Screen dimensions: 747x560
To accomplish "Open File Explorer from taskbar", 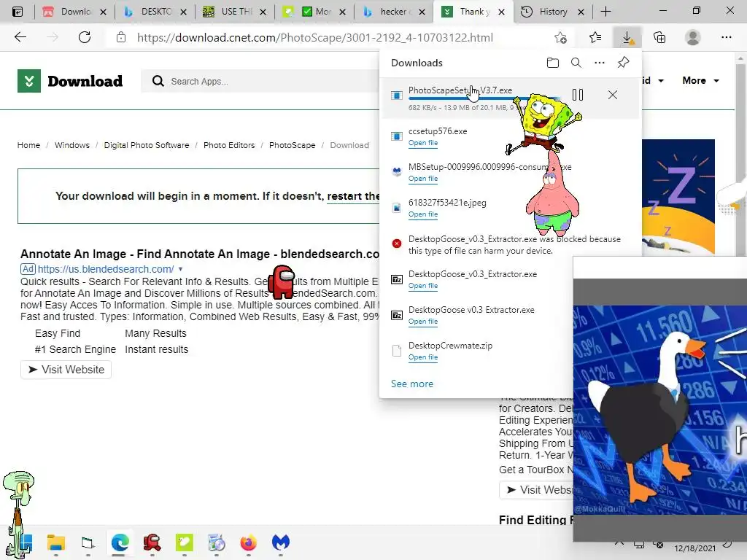I will [55, 542].
